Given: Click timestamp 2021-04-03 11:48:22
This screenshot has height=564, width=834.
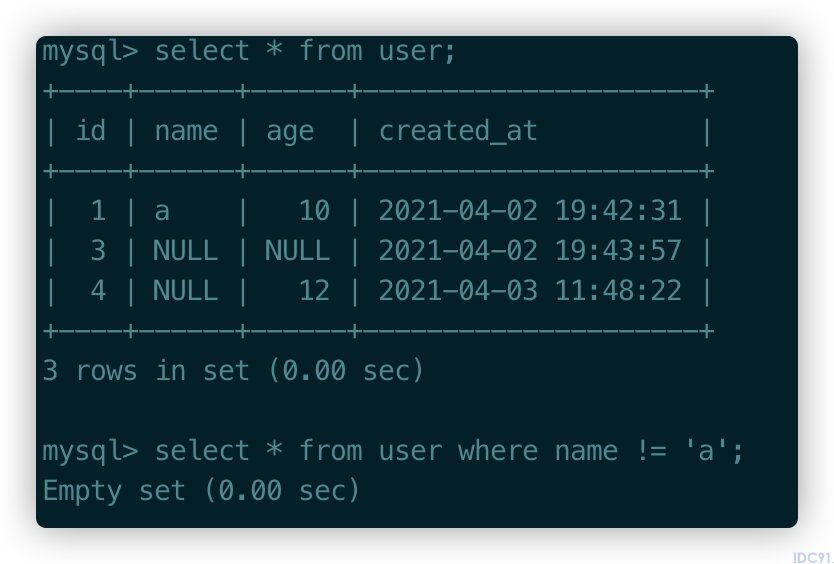Looking at the screenshot, I should (530, 291).
